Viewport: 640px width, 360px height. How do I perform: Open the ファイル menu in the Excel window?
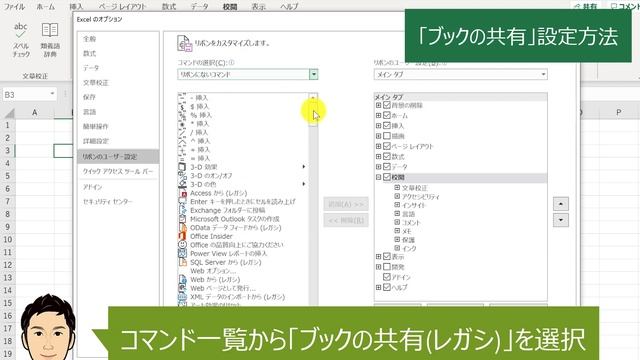[x=14, y=7]
